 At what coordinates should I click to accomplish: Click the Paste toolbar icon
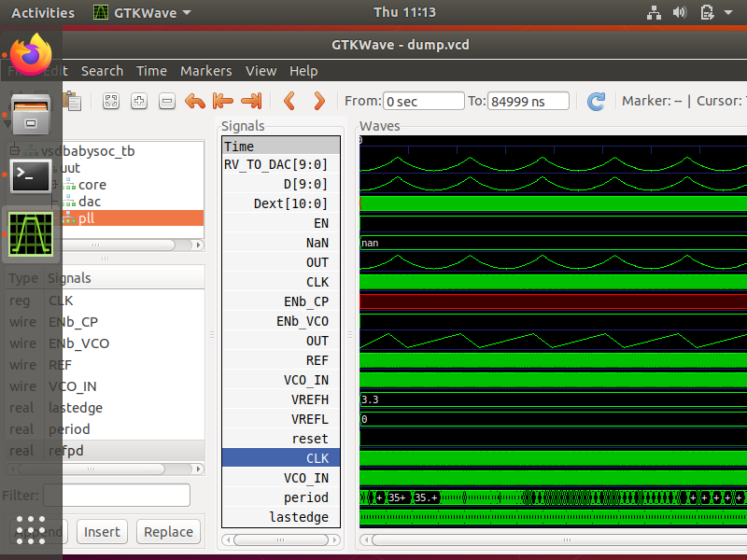tap(73, 101)
